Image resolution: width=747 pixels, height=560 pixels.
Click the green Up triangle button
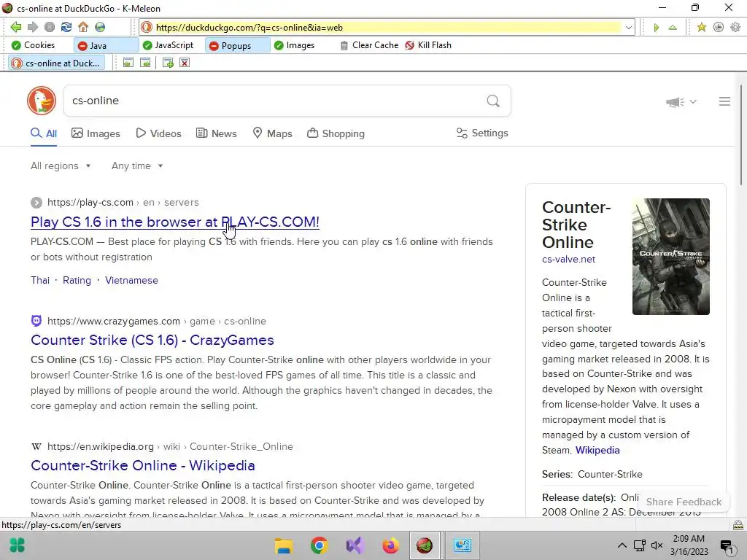tap(673, 28)
